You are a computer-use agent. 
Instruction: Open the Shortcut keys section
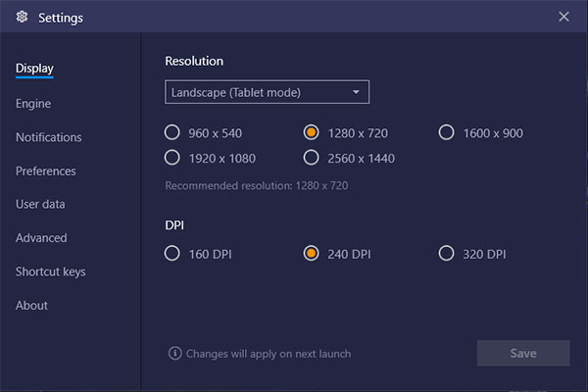pyautogui.click(x=50, y=271)
